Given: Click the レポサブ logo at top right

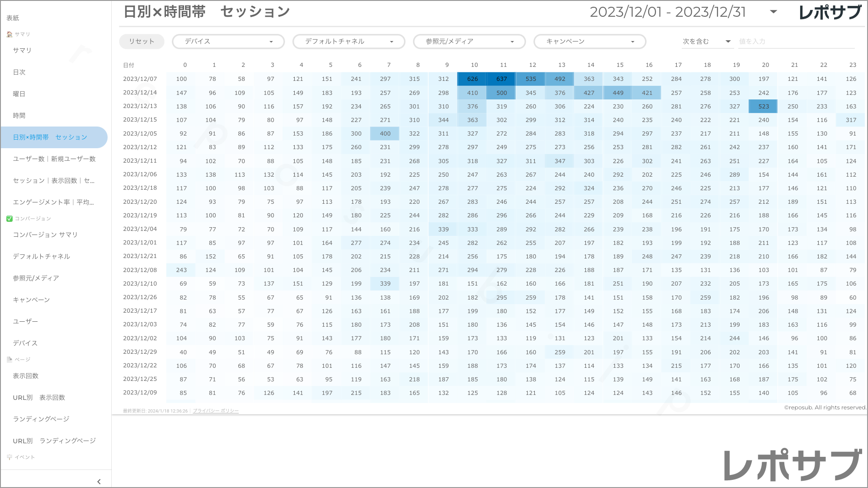Looking at the screenshot, I should [x=830, y=12].
